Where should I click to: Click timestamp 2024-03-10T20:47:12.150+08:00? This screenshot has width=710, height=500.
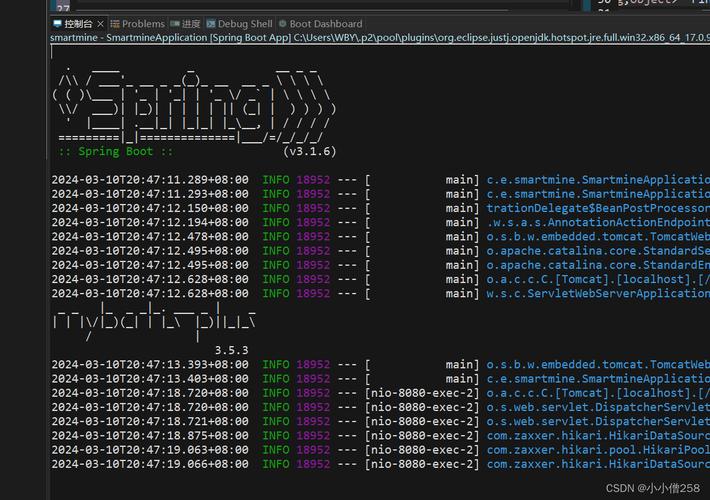[x=150, y=208]
